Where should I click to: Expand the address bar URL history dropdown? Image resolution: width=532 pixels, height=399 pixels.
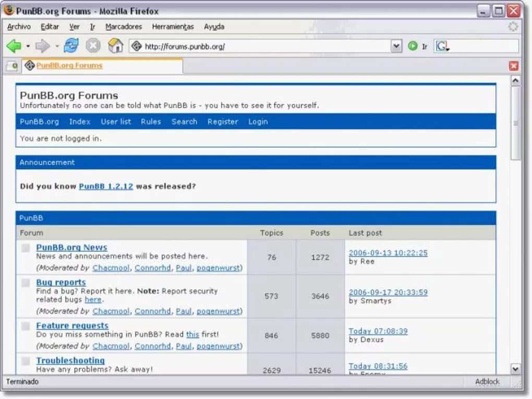click(396, 46)
